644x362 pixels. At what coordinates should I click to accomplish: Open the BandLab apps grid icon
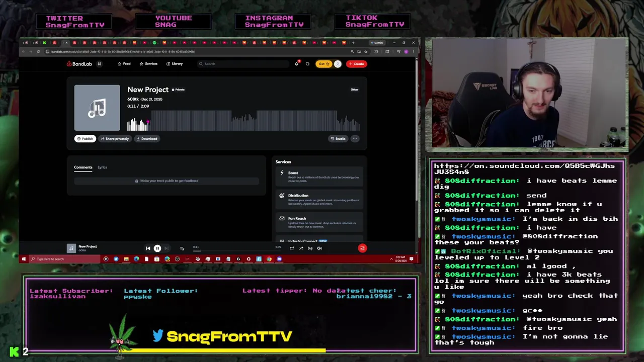(x=99, y=64)
